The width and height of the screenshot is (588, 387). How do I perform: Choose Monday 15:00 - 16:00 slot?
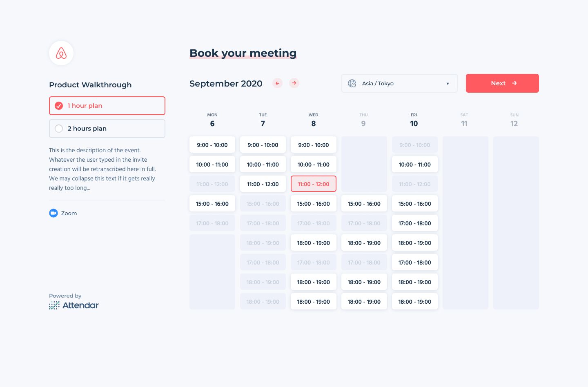pyautogui.click(x=212, y=204)
